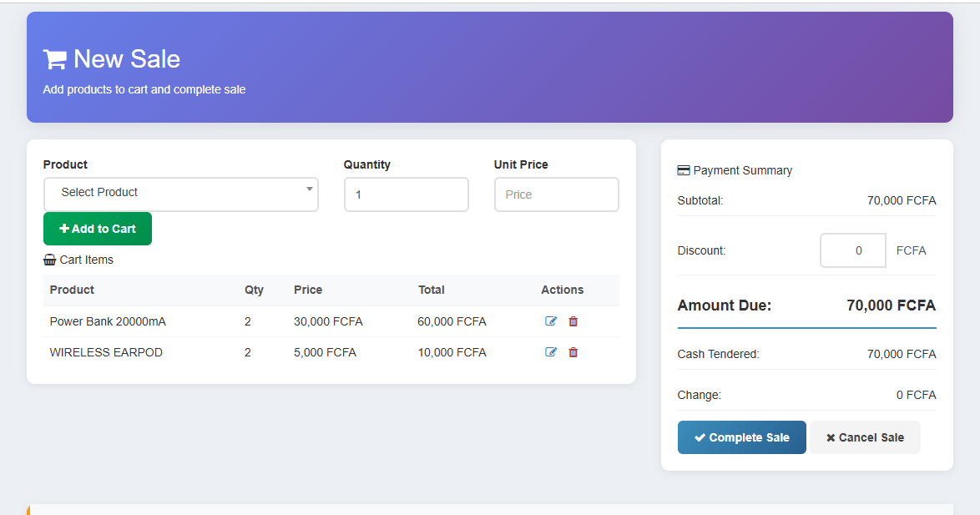
Task: Click the Cancel Sale button
Action: tap(865, 437)
